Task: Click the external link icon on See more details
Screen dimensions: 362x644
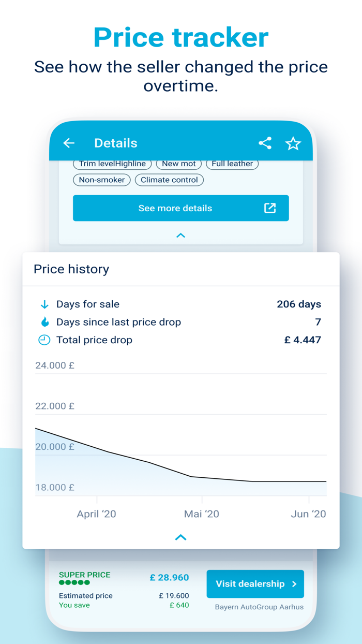Action: (x=270, y=208)
